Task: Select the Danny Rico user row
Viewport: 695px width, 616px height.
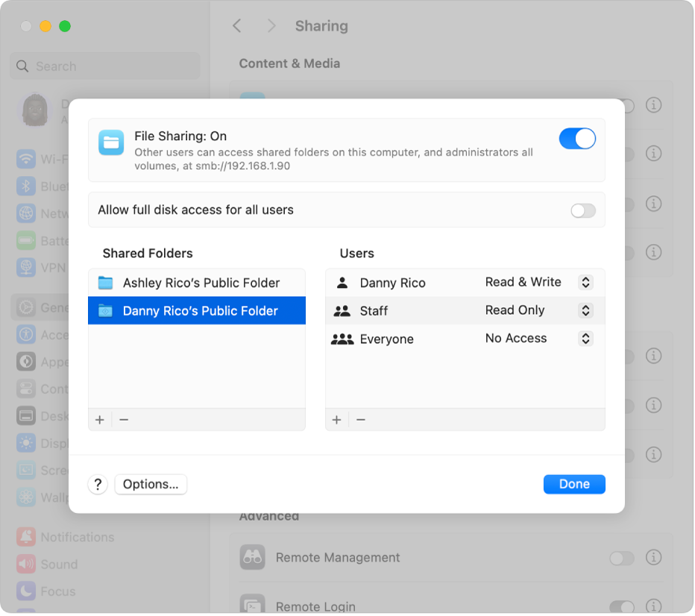Action: click(465, 283)
